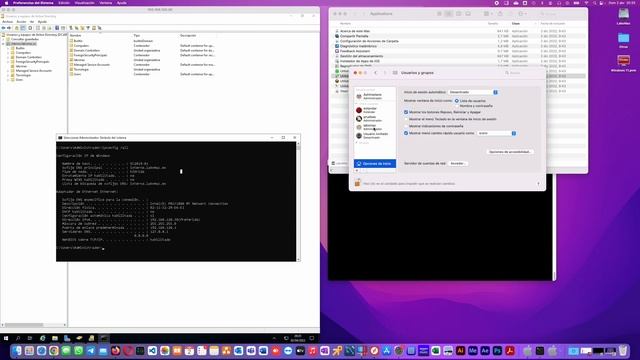This screenshot has width=640, height=360.
Task: Toggle Mostrar menú cambio rápido usuario checkbox
Action: (x=406, y=133)
